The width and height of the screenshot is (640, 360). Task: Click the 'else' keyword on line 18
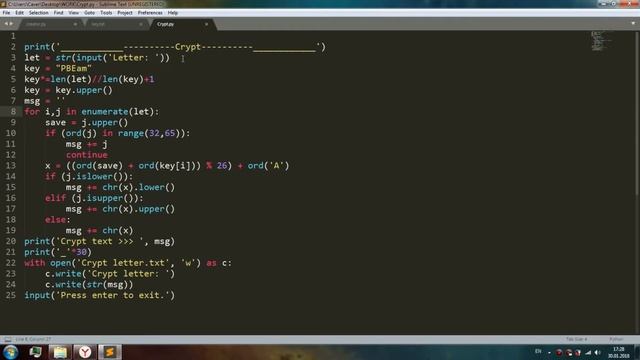[x=56, y=220]
